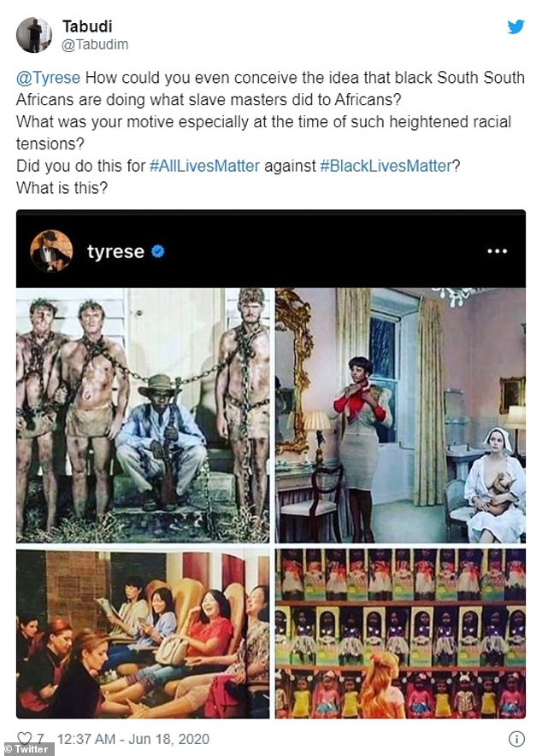Click the tyrese username in post header
The height and width of the screenshot is (756, 542).
(x=115, y=251)
